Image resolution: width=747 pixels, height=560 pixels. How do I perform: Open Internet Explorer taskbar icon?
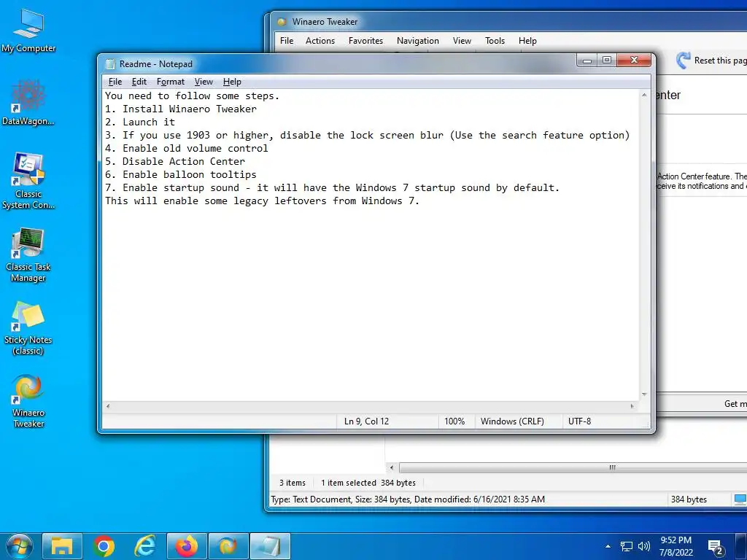[145, 545]
